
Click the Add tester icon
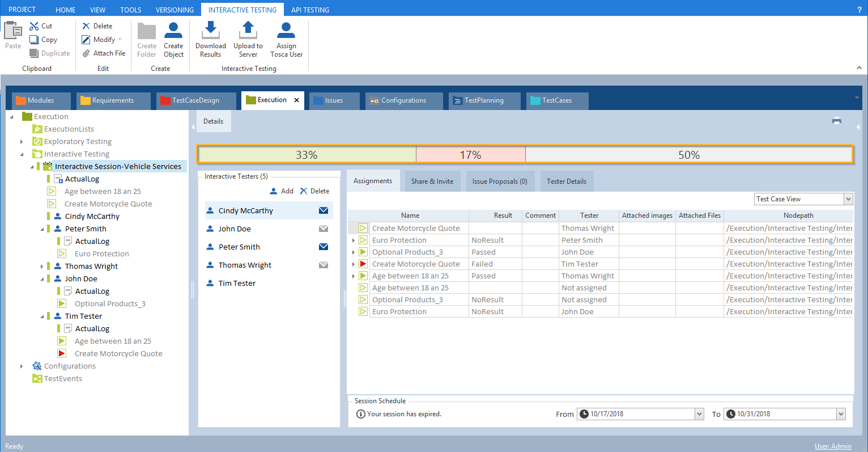tap(274, 191)
